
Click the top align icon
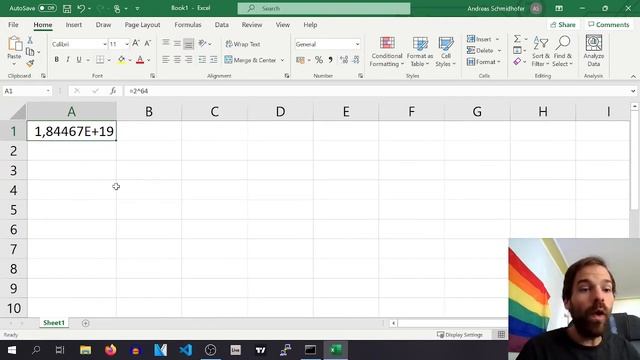[165, 43]
